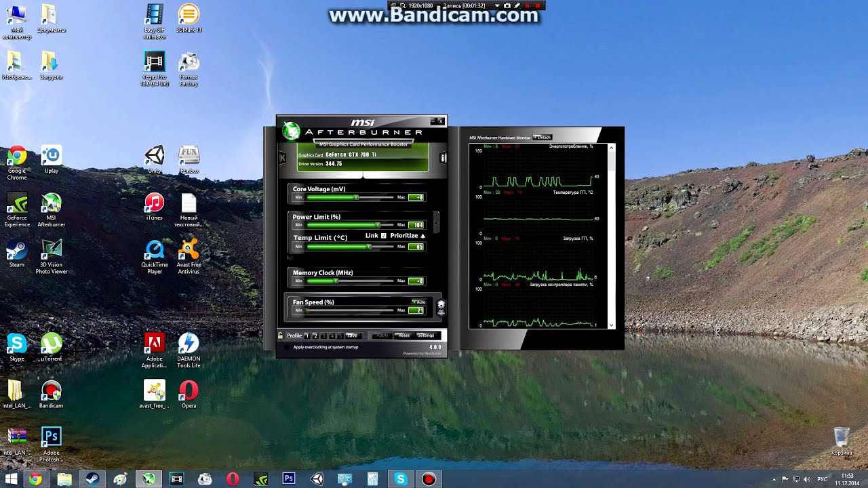Viewport: 868px width, 488px height.
Task: Click hardware monitor scrollbar up arrow
Action: tap(612, 147)
